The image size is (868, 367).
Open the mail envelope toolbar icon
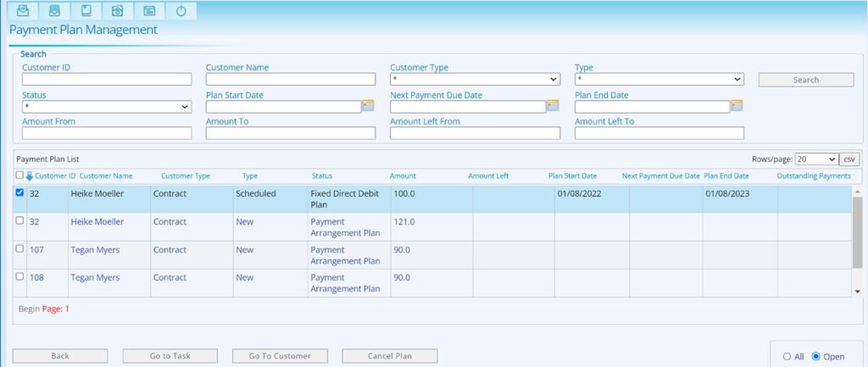(x=23, y=10)
